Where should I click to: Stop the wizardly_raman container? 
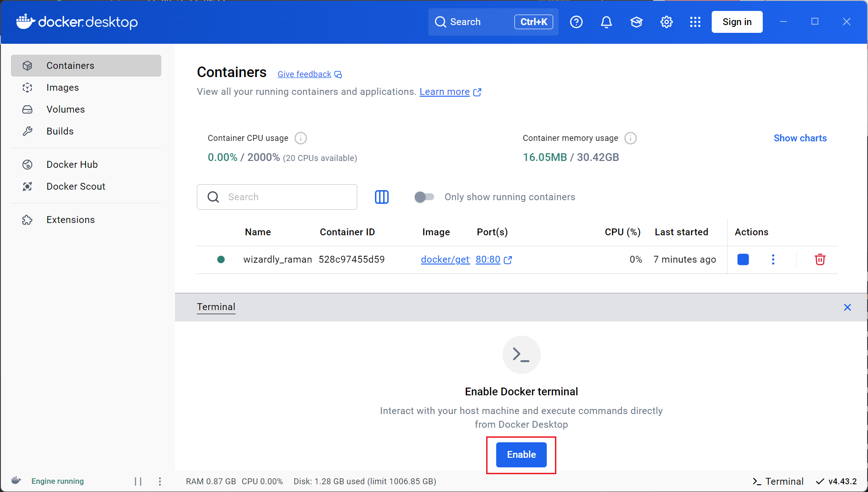(743, 259)
